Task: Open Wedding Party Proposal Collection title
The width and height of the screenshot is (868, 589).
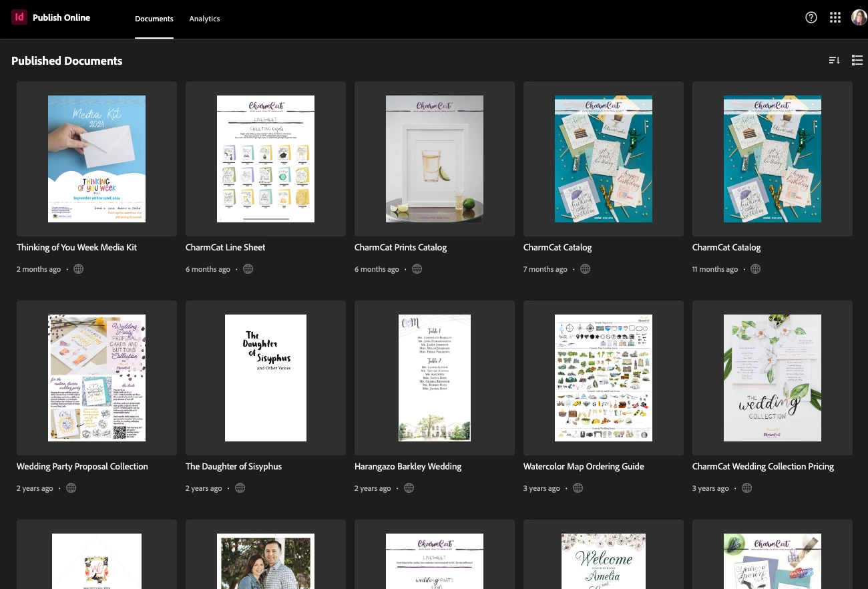Action: pos(82,466)
